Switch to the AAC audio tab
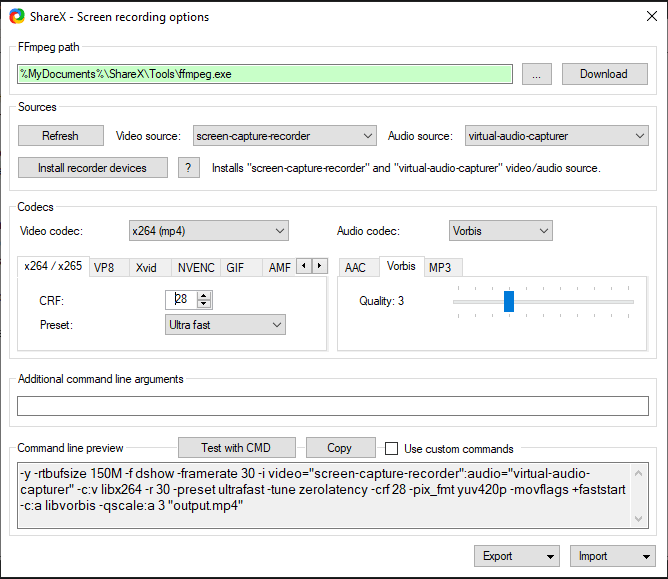668x579 pixels. click(x=358, y=268)
